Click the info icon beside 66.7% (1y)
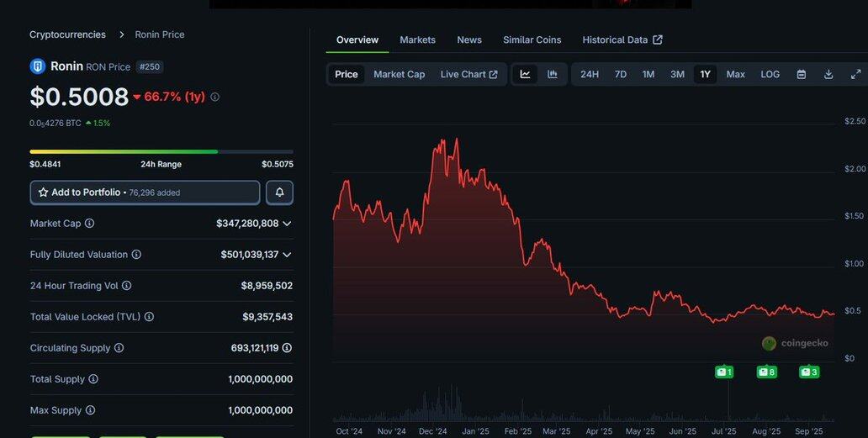This screenshot has width=868, height=438. tap(214, 97)
